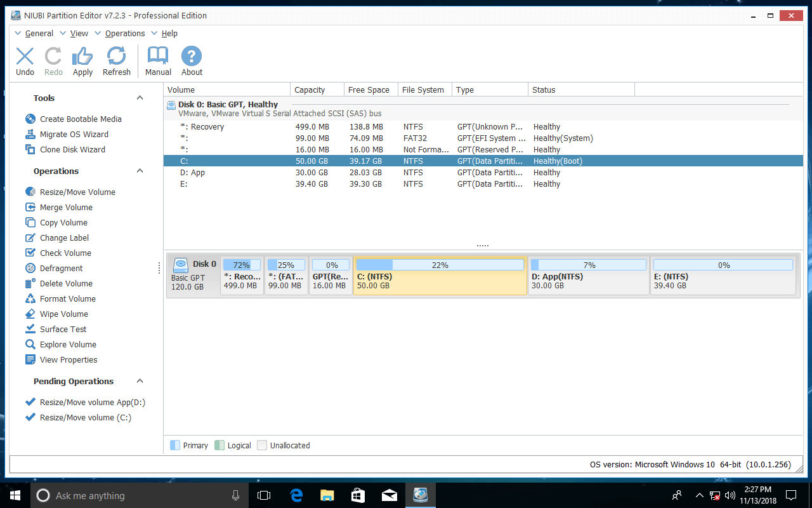The image size is (812, 508).
Task: Toggle pending Resize/Move volume (C:) checkmark
Action: coord(30,417)
